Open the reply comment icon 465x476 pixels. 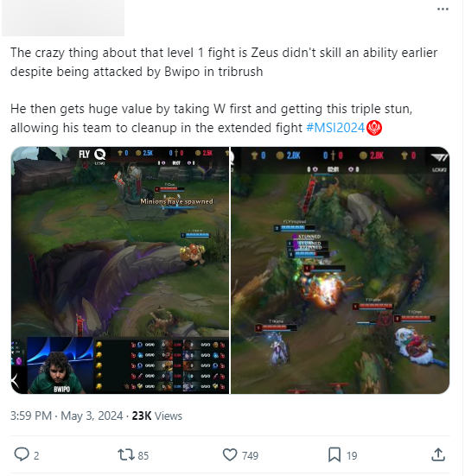22,455
